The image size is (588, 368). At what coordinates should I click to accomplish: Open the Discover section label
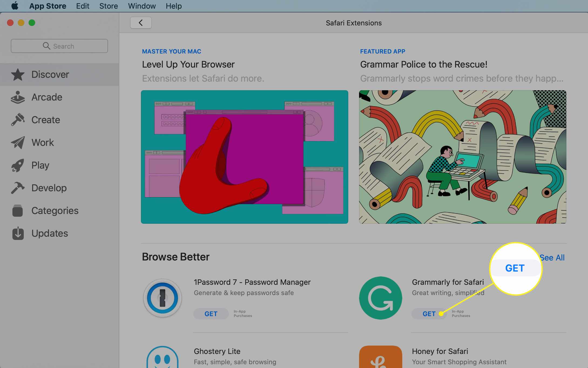point(50,75)
